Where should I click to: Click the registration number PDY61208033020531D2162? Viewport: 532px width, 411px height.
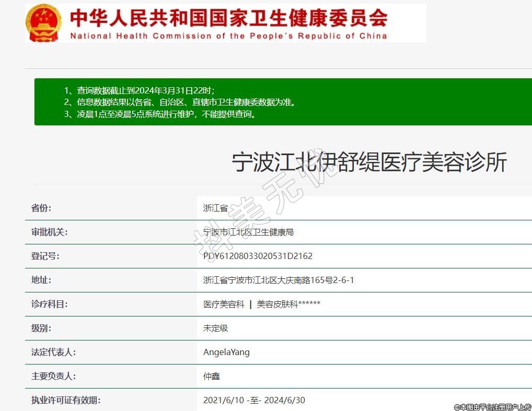click(x=258, y=256)
